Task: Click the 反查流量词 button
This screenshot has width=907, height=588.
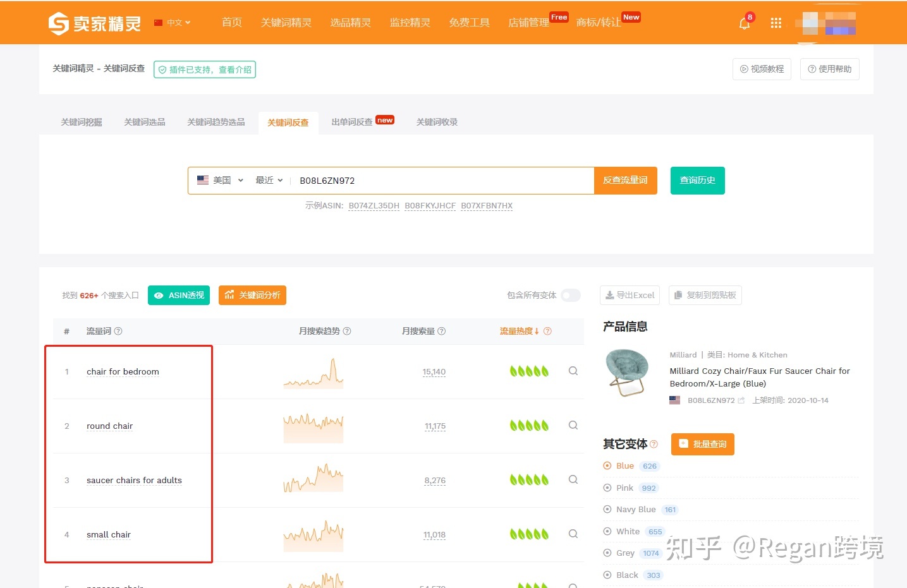Action: click(625, 181)
